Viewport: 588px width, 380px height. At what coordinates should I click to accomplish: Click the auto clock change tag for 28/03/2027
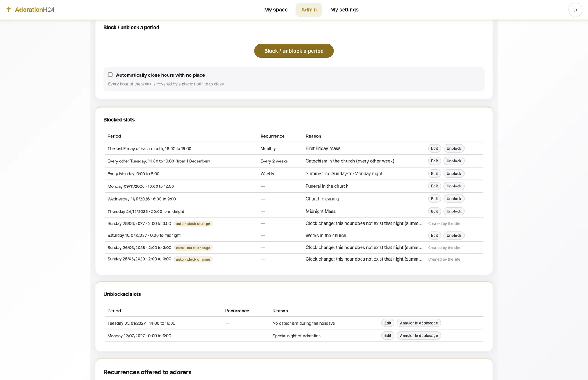193,224
